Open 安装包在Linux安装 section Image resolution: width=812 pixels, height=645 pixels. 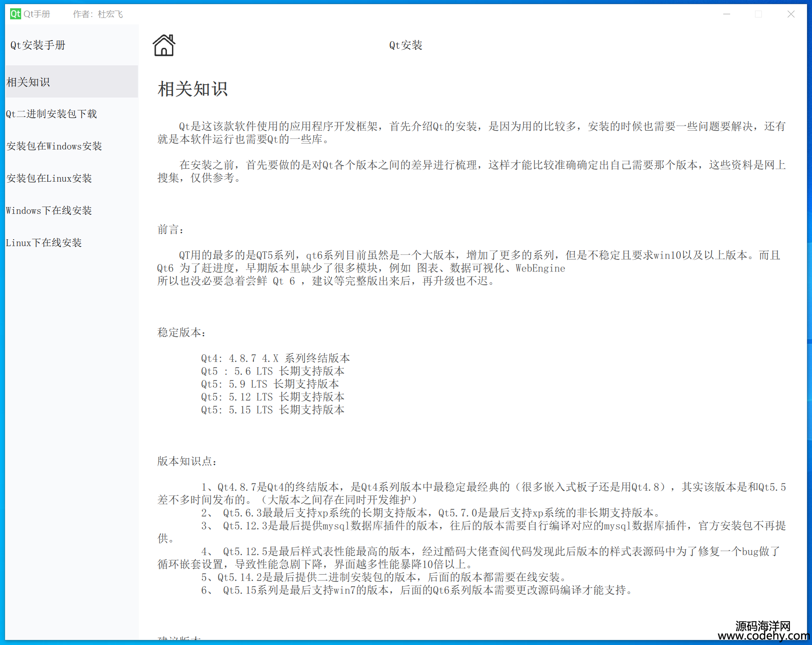point(71,178)
